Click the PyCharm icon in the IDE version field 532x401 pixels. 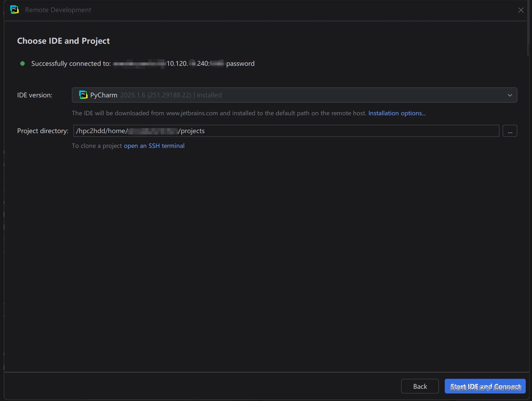pyautogui.click(x=83, y=95)
